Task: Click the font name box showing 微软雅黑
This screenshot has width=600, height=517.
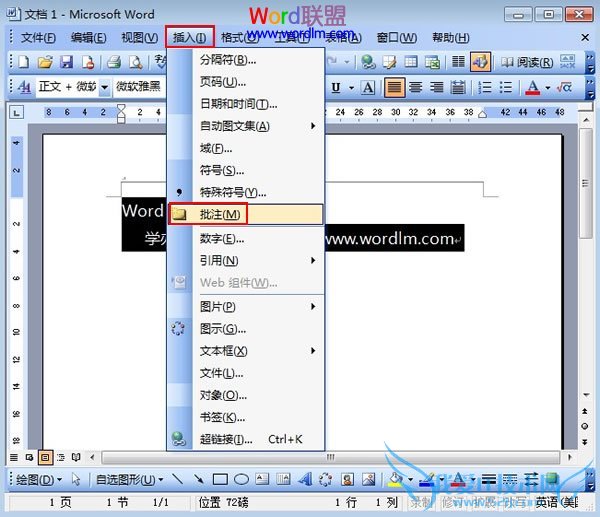Action: click(140, 87)
